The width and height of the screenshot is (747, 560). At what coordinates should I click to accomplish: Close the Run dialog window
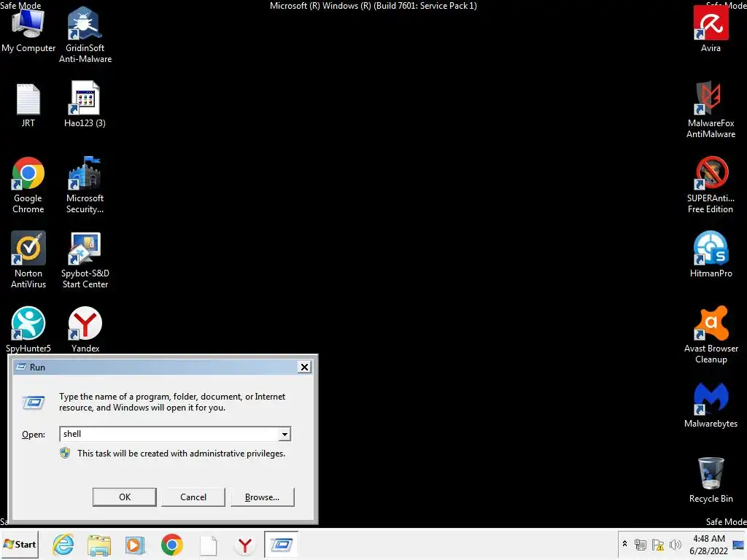304,367
